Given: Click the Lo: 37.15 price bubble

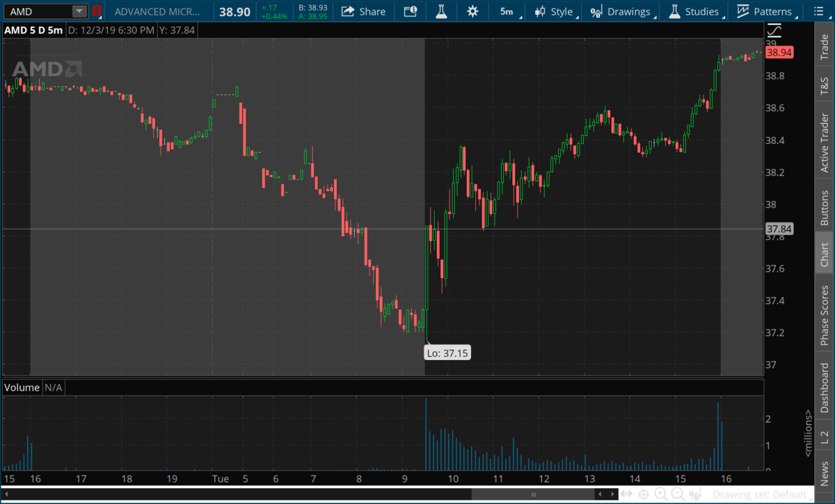Looking at the screenshot, I should click(x=448, y=353).
